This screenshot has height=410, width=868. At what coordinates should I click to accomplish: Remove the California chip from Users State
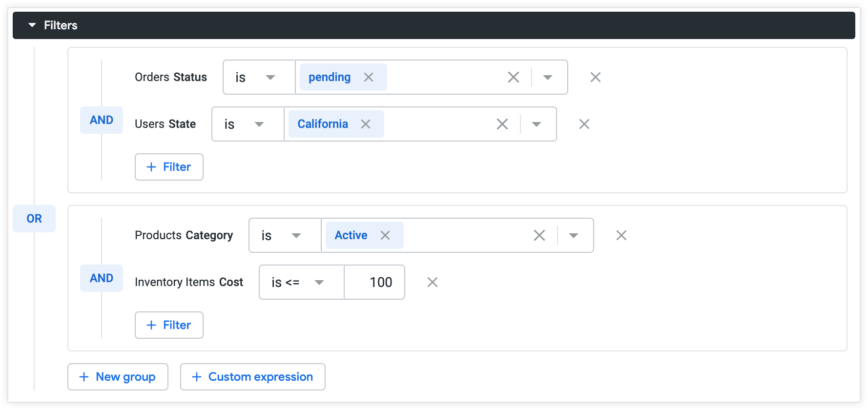tap(366, 124)
